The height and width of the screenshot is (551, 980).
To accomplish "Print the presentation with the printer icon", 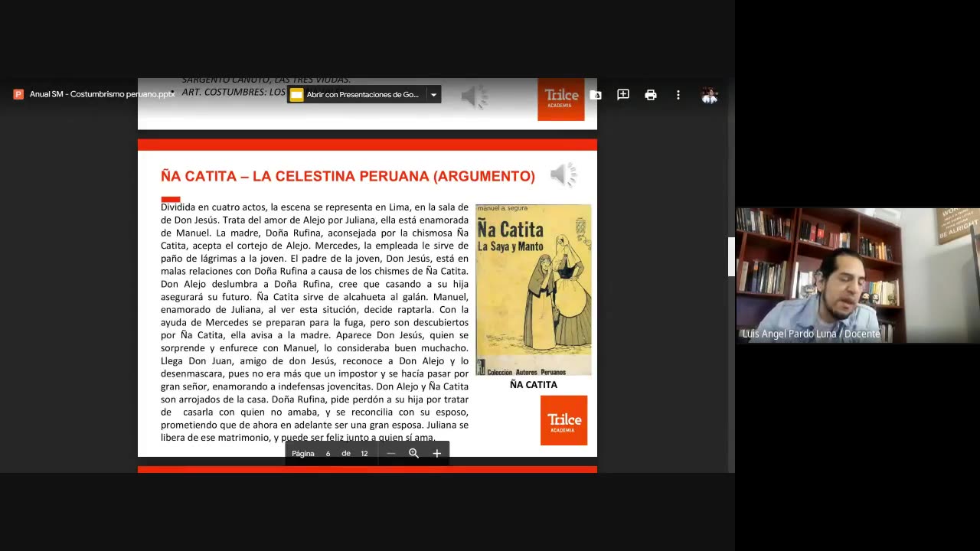I will tap(651, 95).
